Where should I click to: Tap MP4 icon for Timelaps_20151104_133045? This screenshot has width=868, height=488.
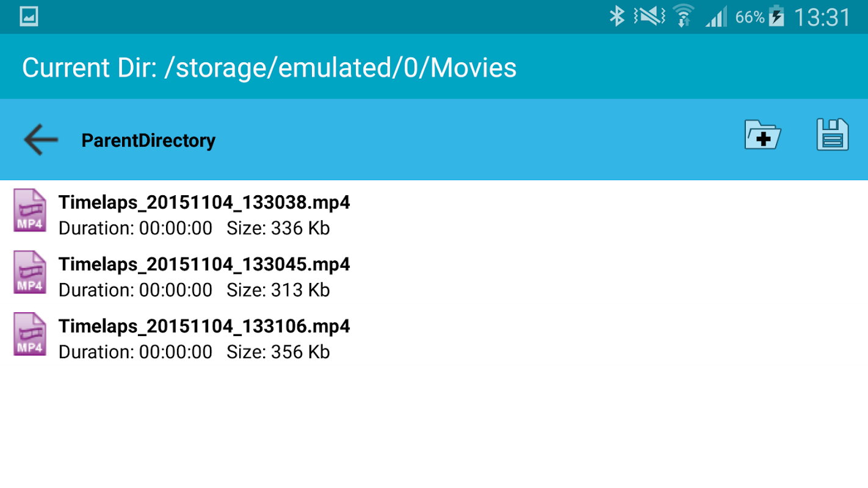click(30, 272)
